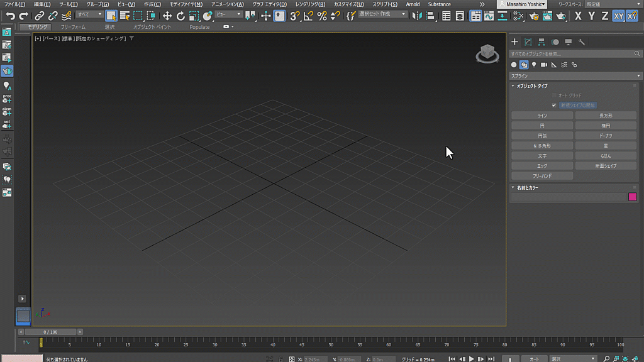This screenshot has height=362, width=644.
Task: Open the レンダリング(R) menu
Action: (x=310, y=4)
